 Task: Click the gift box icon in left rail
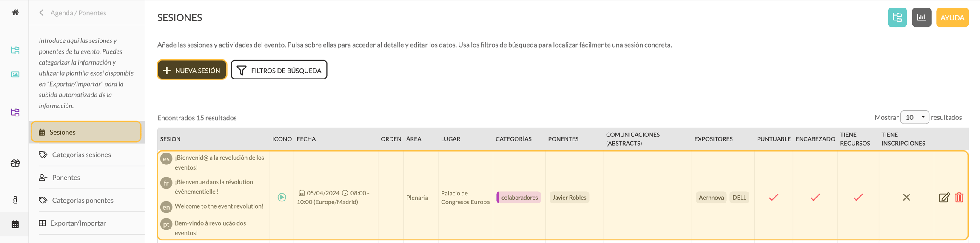click(15, 163)
